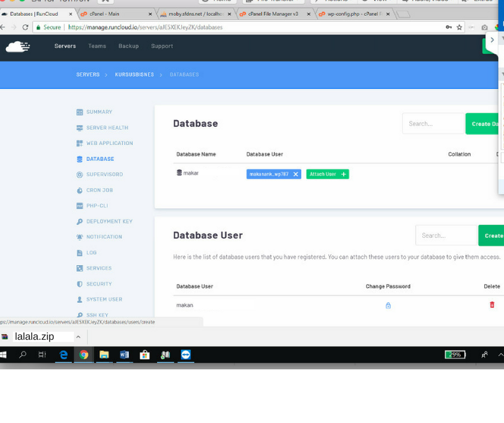Viewport: 504px width, 423px height.
Task: Click the Create Database button
Action: point(485,123)
